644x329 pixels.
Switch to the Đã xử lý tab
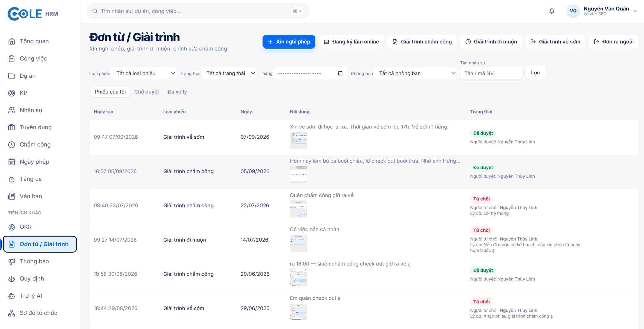[177, 92]
